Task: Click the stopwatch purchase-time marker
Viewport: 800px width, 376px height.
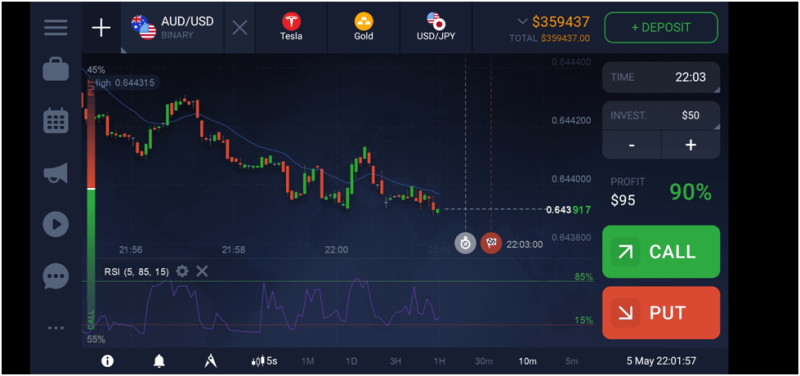Action: [465, 243]
